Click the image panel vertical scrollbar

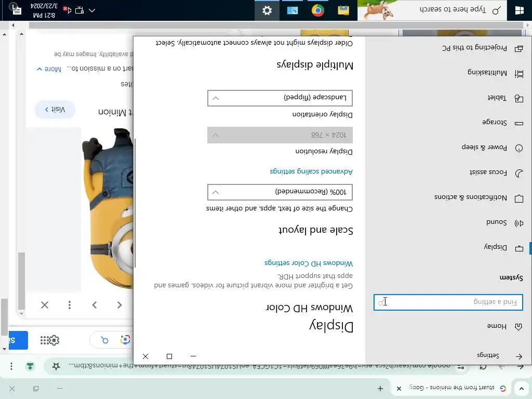point(21,281)
